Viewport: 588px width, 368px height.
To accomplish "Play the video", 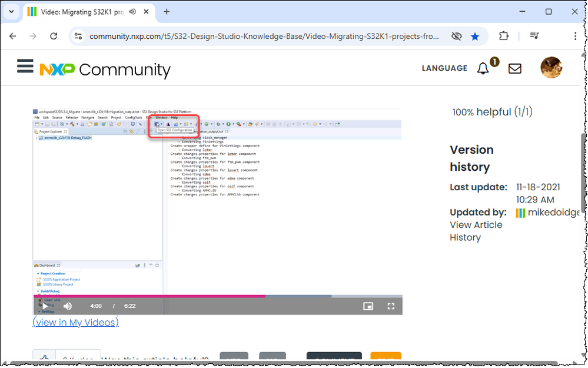I will (x=45, y=306).
